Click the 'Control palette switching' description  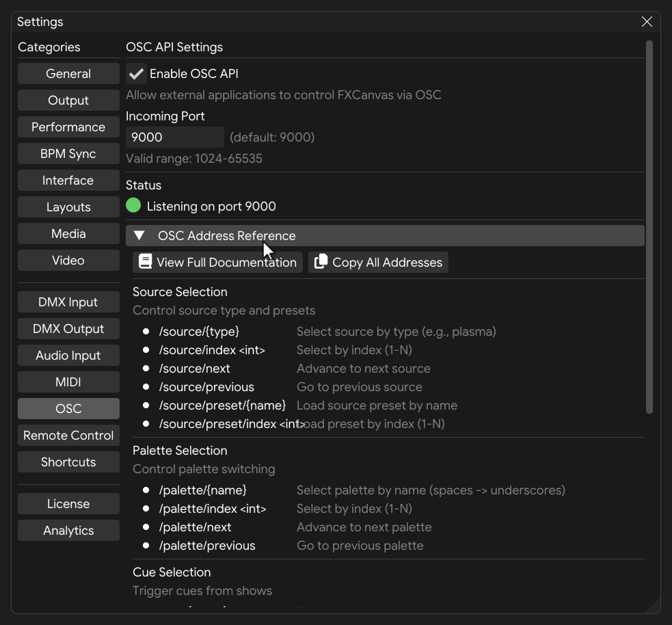tap(204, 469)
